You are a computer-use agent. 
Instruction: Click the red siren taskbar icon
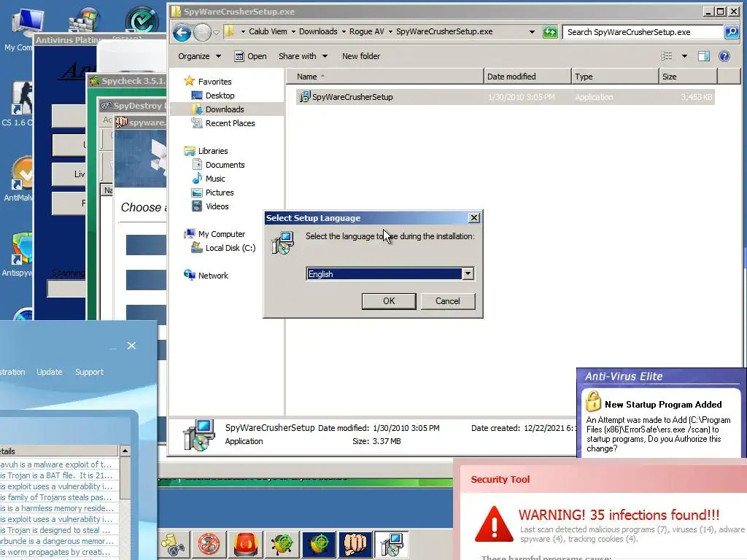click(245, 544)
